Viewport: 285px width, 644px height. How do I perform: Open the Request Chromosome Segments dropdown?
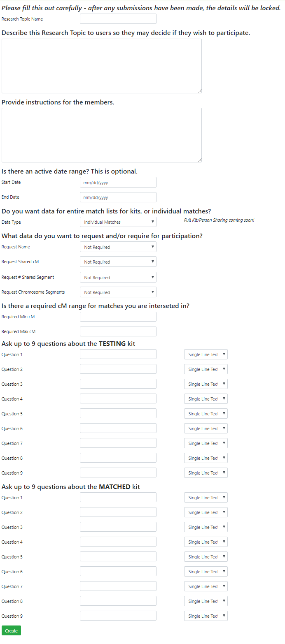pyautogui.click(x=118, y=292)
